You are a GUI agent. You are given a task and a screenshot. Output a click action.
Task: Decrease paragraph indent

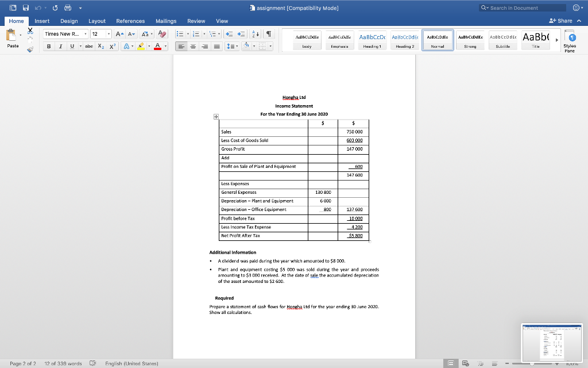tap(229, 34)
